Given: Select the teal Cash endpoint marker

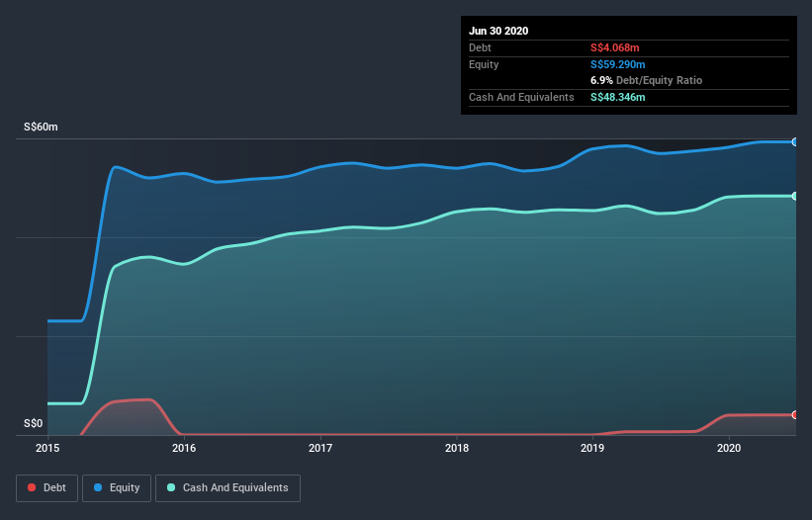Looking at the screenshot, I should click(x=795, y=196).
